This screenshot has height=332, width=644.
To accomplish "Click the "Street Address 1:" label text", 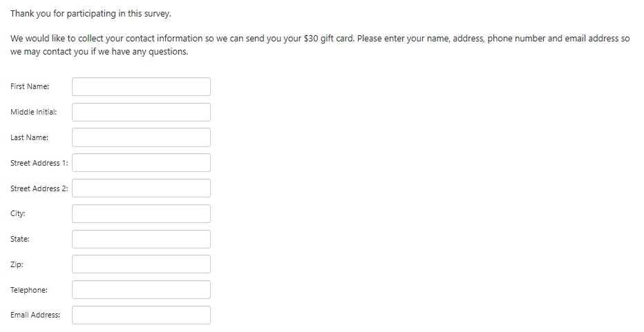I will (x=39, y=163).
